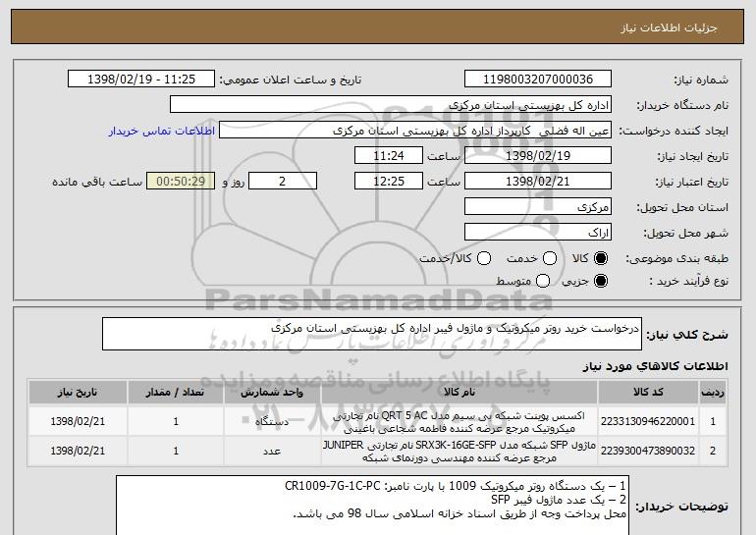
Task: Click the remaining time countdown 00:50:29
Action: [181, 182]
